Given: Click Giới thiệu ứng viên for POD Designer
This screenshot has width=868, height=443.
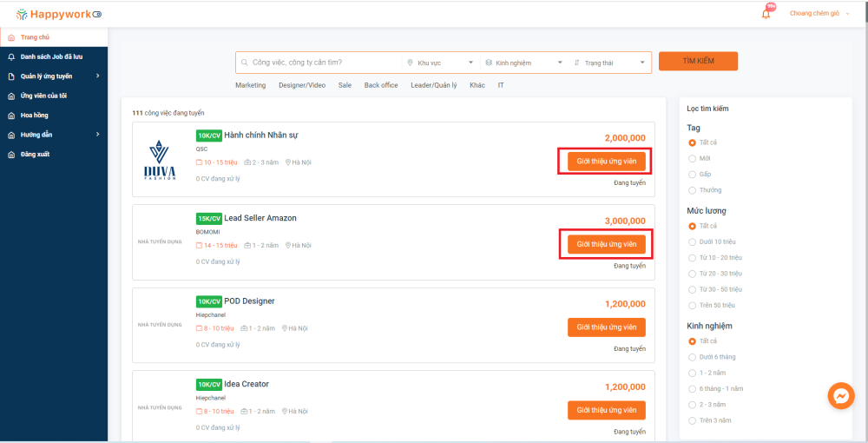Looking at the screenshot, I should click(606, 327).
